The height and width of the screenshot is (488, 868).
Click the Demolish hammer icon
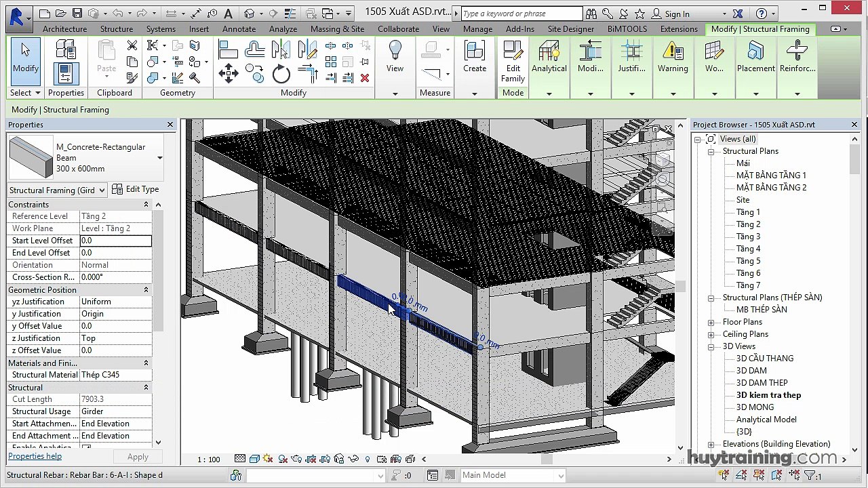click(x=195, y=78)
